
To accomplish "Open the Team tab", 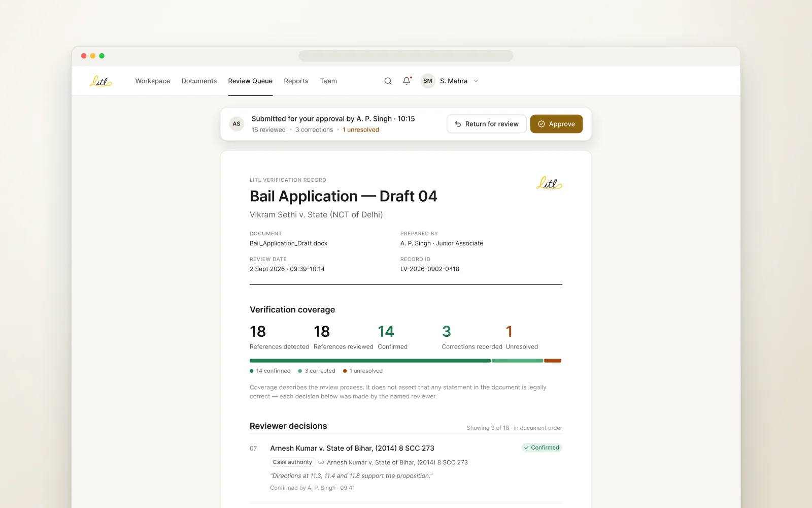I will [x=328, y=81].
